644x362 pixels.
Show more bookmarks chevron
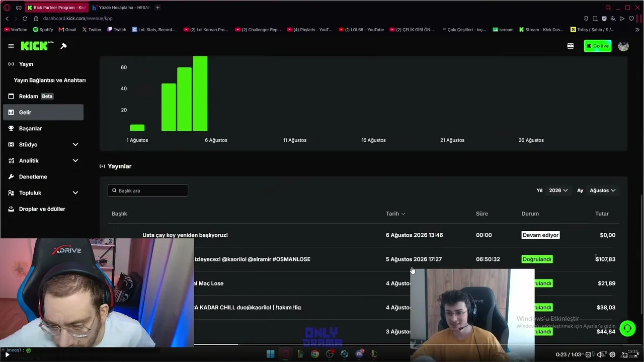[638, 30]
